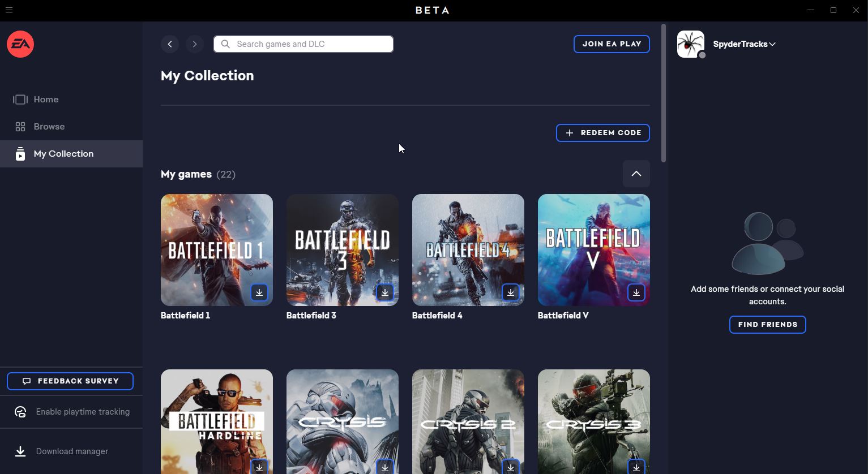The image size is (868, 474).
Task: Focus the Search games and DLC field
Action: click(303, 44)
